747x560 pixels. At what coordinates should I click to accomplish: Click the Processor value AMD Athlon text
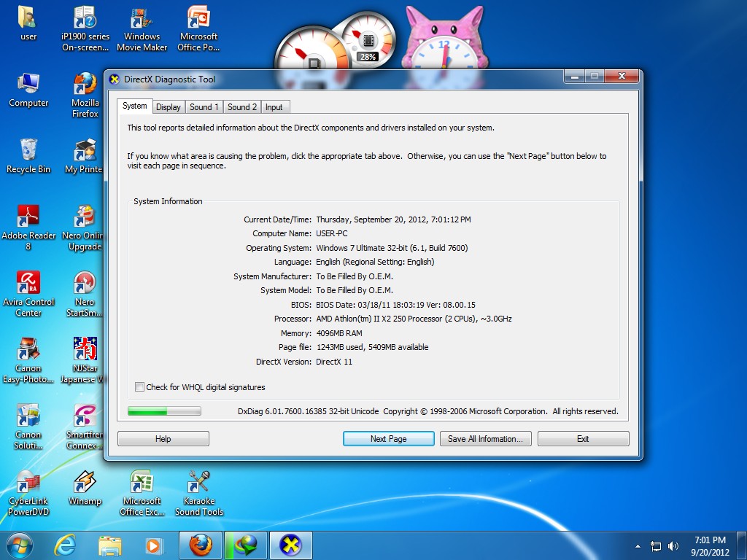[x=414, y=319]
